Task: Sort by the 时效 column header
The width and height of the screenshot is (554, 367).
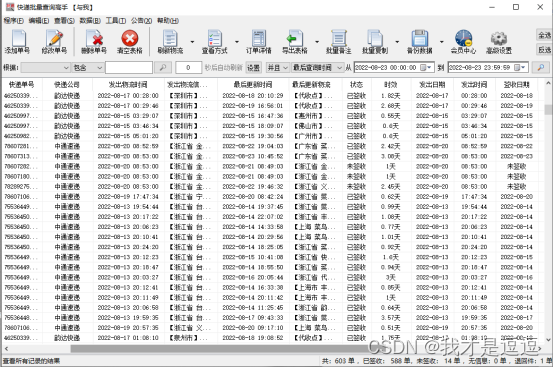Action: tap(391, 84)
